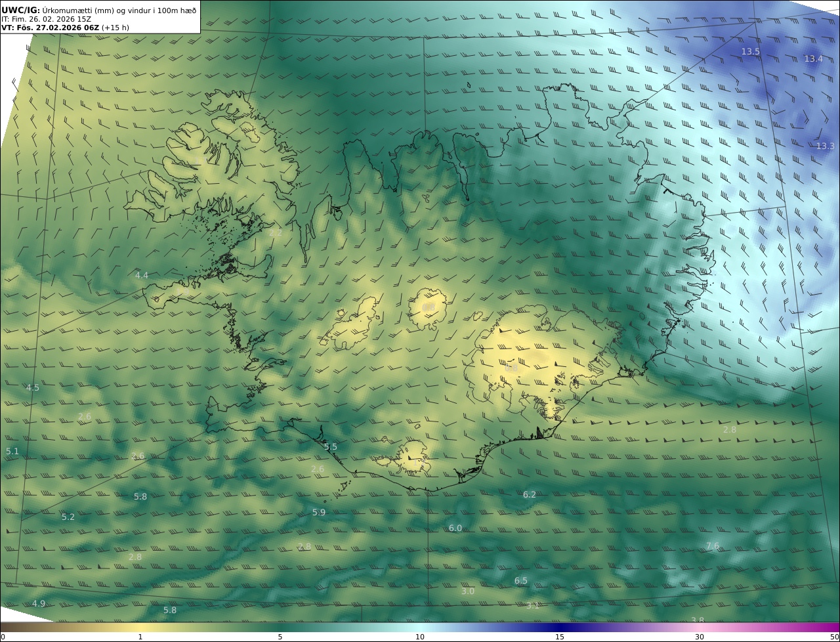Click the 2.2 value in the Westfjords
Screen dimensions: 840x642
coord(276,232)
